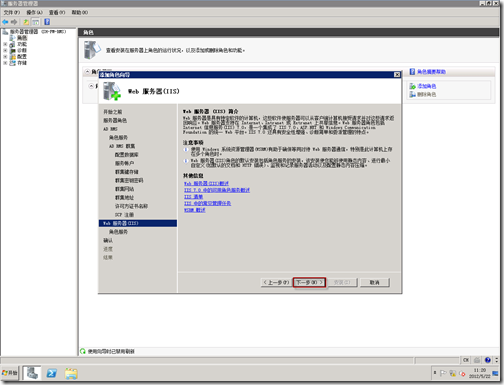The width and height of the screenshot is (504, 385).
Task: Open the 帮助(H) menu
Action: (x=80, y=12)
